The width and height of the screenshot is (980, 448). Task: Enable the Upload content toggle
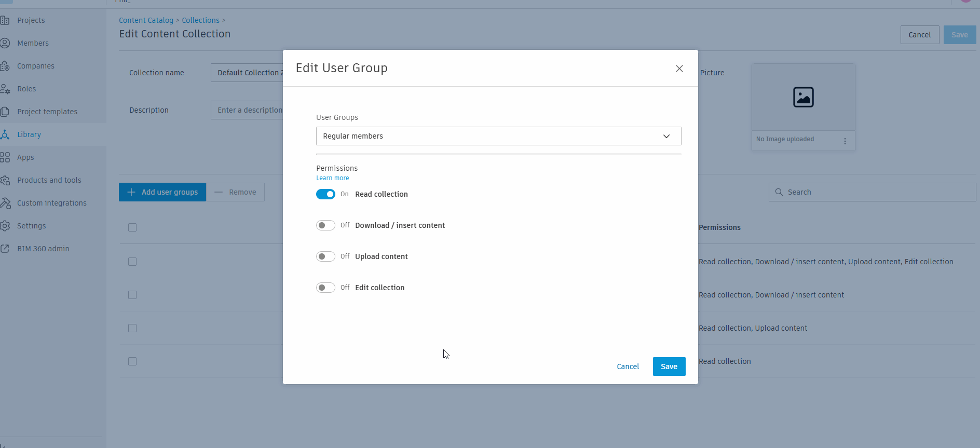pyautogui.click(x=325, y=256)
